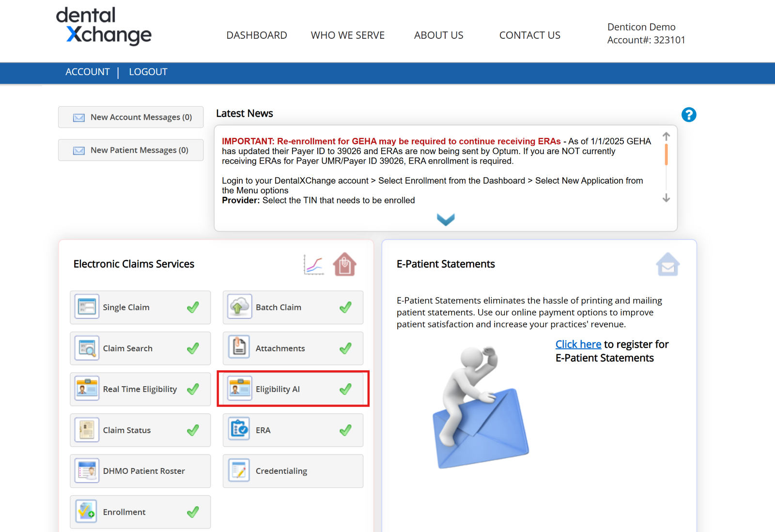775x532 pixels.
Task: Open the ABOUT US menu
Action: pos(439,35)
